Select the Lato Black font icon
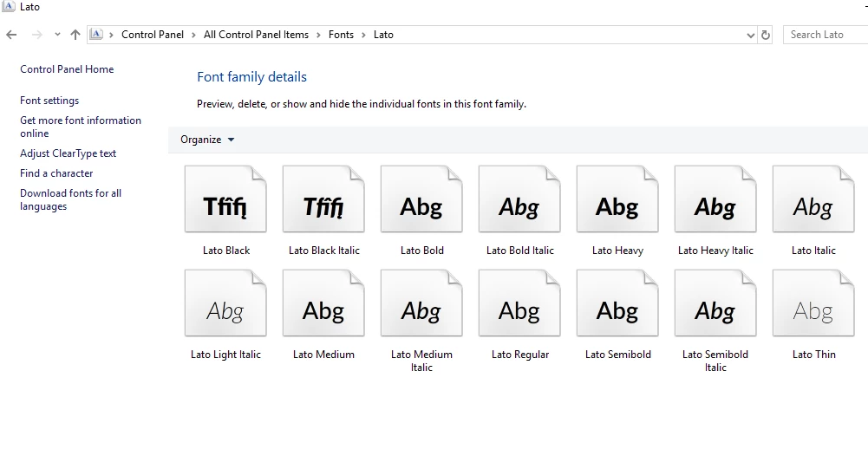 (x=225, y=199)
